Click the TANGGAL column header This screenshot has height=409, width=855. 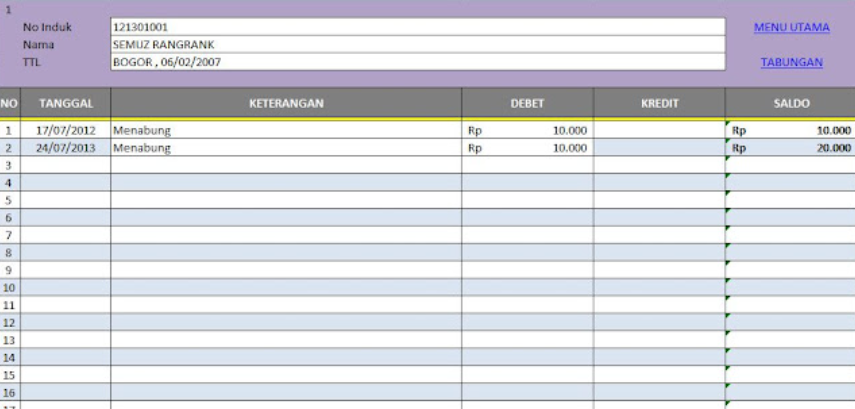point(66,103)
